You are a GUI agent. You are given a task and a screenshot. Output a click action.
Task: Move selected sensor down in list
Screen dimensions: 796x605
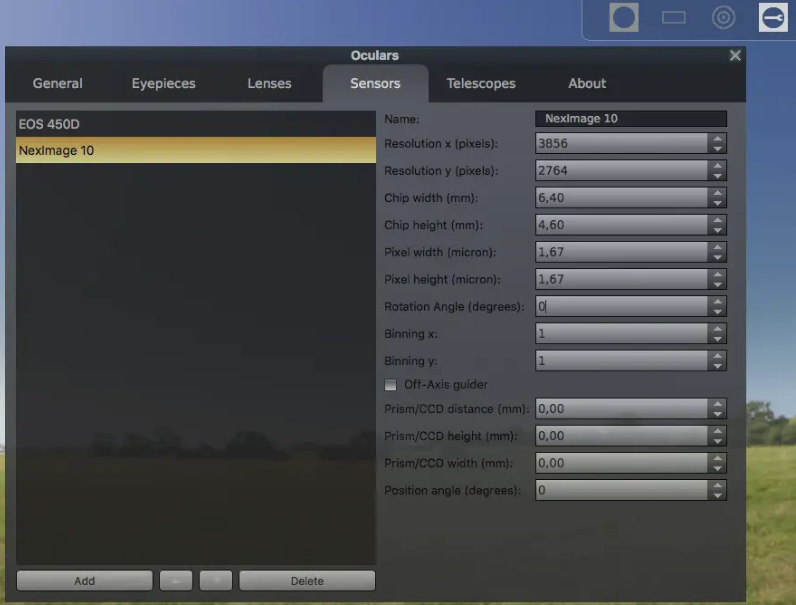tap(215, 580)
